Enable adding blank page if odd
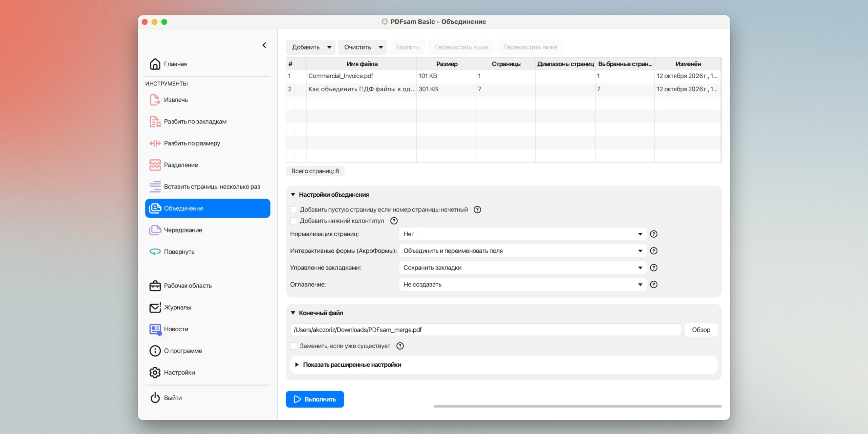The image size is (868, 434). [294, 210]
